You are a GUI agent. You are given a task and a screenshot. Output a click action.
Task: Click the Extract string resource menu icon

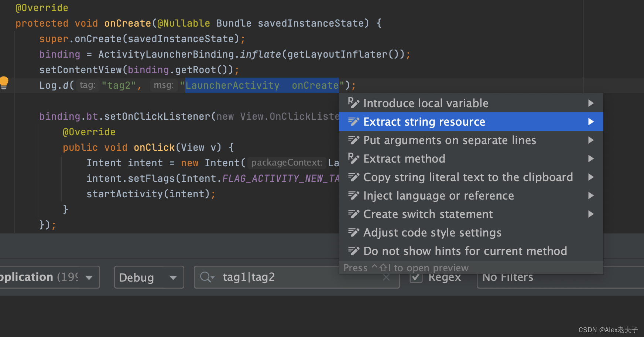(353, 122)
